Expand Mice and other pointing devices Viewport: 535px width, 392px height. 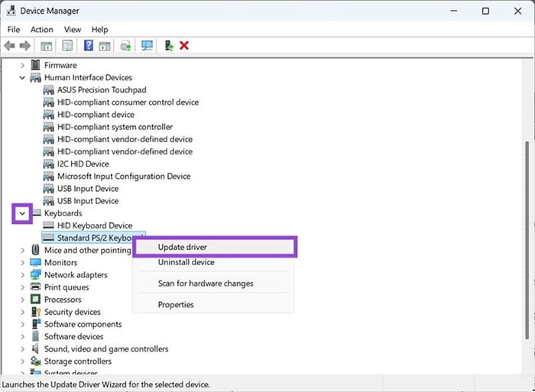coord(22,250)
